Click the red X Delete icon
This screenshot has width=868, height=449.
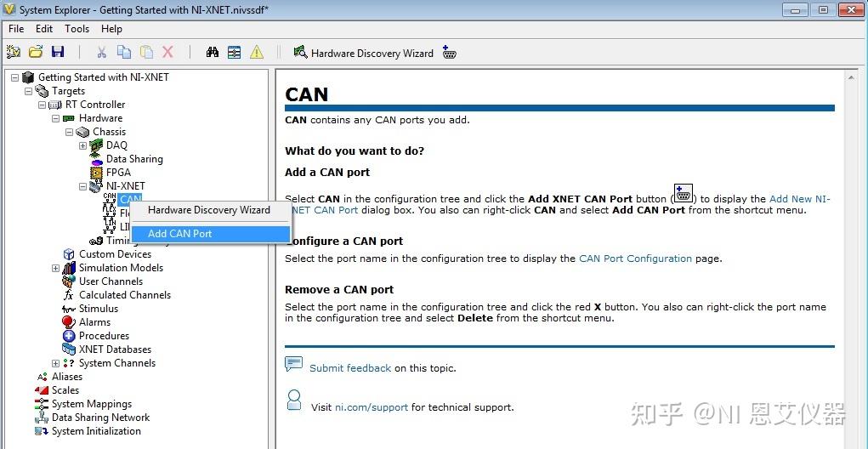[x=167, y=52]
